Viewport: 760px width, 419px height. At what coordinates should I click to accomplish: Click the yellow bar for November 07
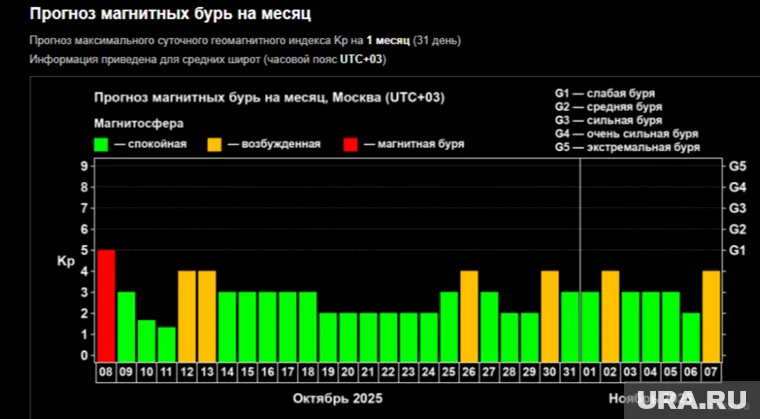(711, 315)
